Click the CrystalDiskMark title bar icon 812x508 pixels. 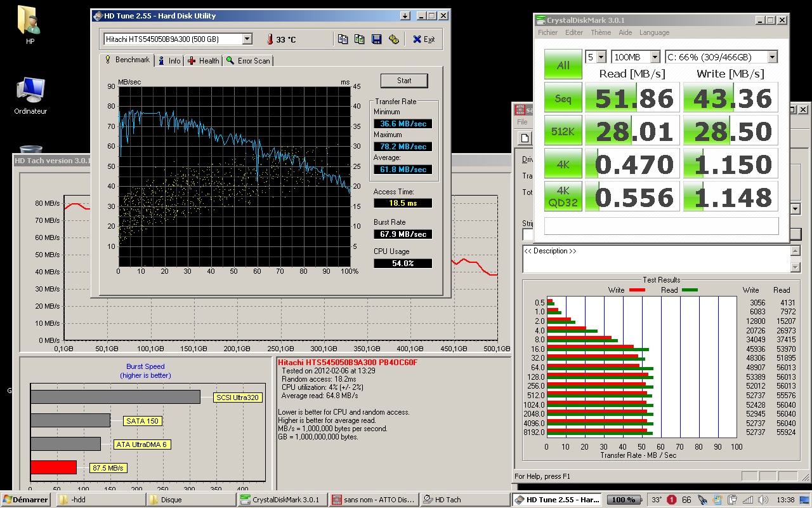point(540,20)
